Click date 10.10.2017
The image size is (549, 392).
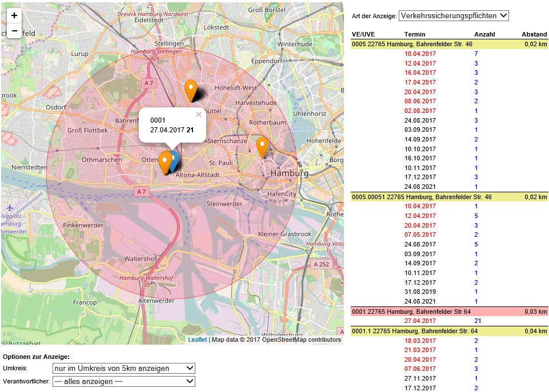(420, 149)
